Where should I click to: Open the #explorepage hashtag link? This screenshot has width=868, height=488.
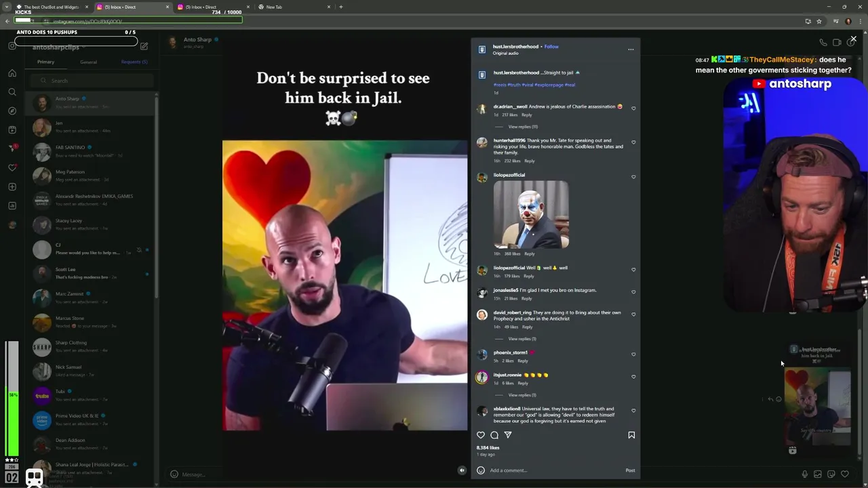pos(549,85)
